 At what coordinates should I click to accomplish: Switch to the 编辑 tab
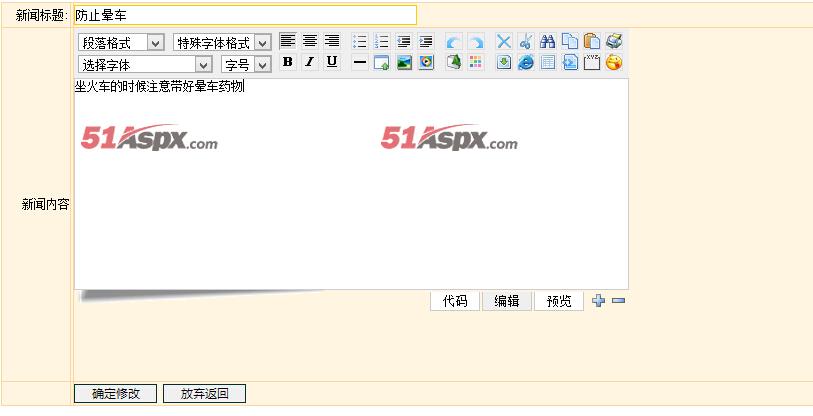[507, 301]
